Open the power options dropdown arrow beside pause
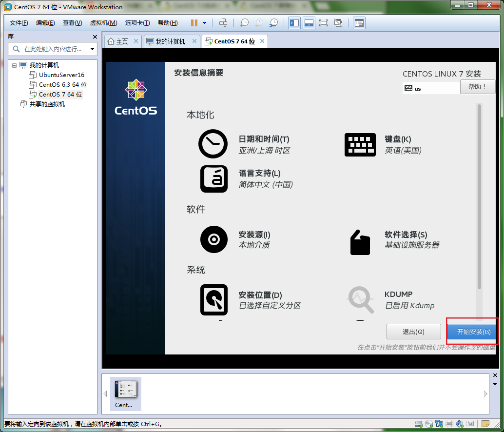504x432 pixels. 204,23
